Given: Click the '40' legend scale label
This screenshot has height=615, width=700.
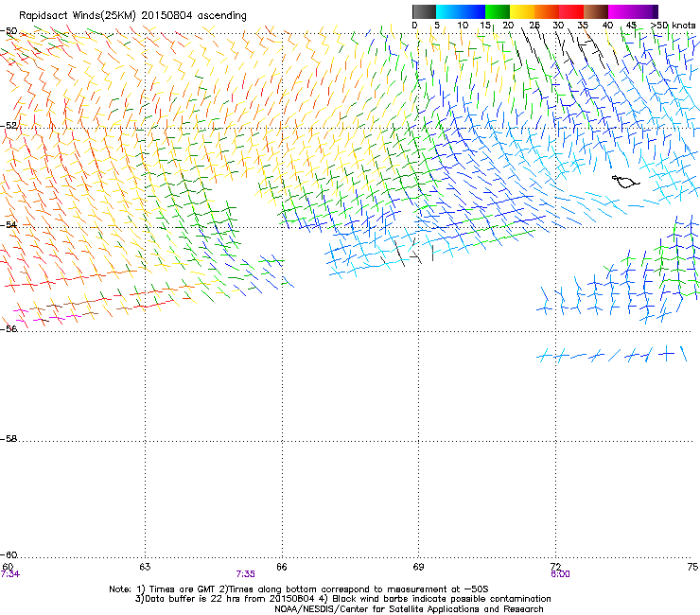Looking at the screenshot, I should (x=607, y=26).
